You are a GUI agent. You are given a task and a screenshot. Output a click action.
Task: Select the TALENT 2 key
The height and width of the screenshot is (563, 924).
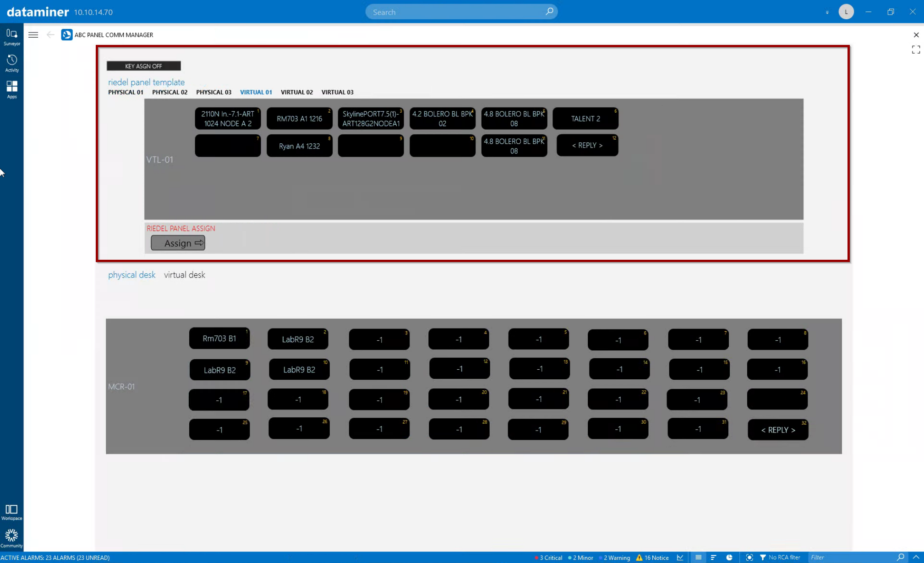tap(585, 119)
